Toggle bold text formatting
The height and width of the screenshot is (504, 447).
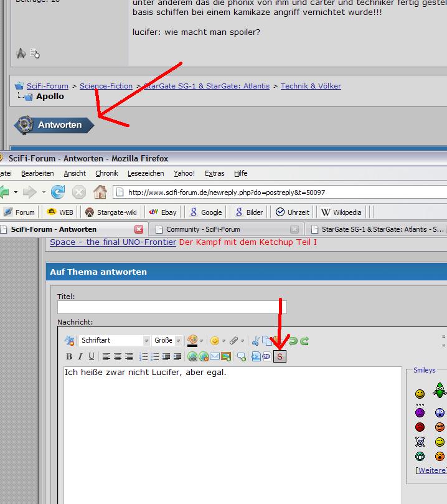[x=69, y=357]
